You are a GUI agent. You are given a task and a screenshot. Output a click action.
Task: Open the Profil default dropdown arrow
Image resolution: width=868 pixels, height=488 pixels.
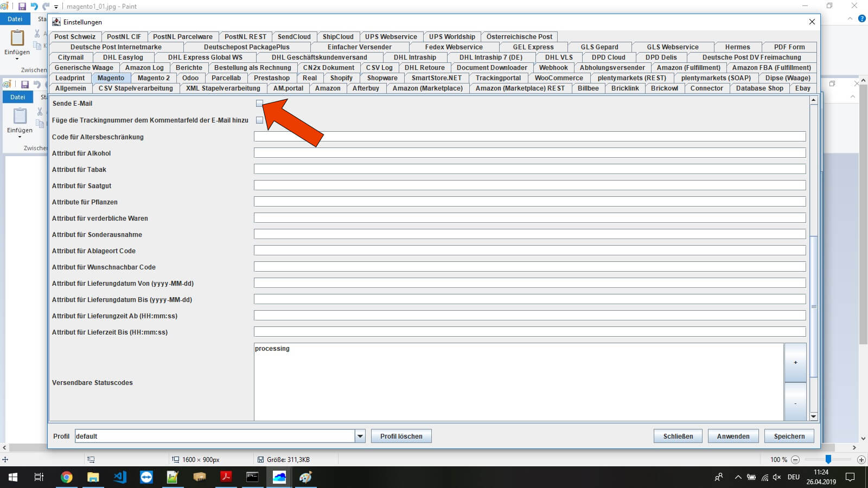[360, 436]
